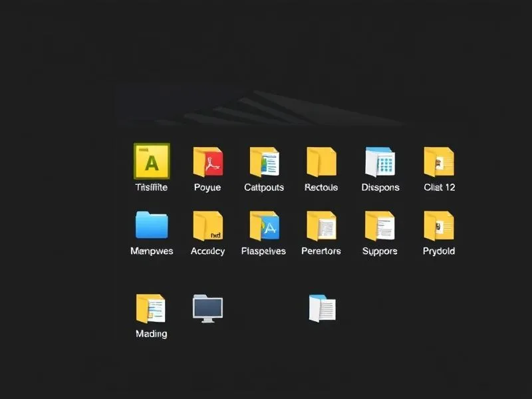The width and height of the screenshot is (532, 399).
Task: Click the 'Mading' text label
Action: pos(151,334)
